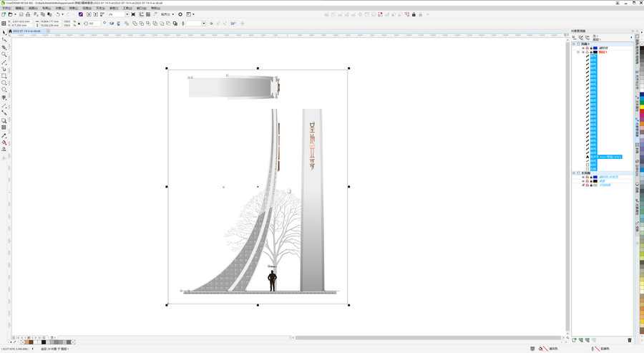The image size is (644, 353).
Task: Collapse the 主页面 tree node
Action: [574, 173]
